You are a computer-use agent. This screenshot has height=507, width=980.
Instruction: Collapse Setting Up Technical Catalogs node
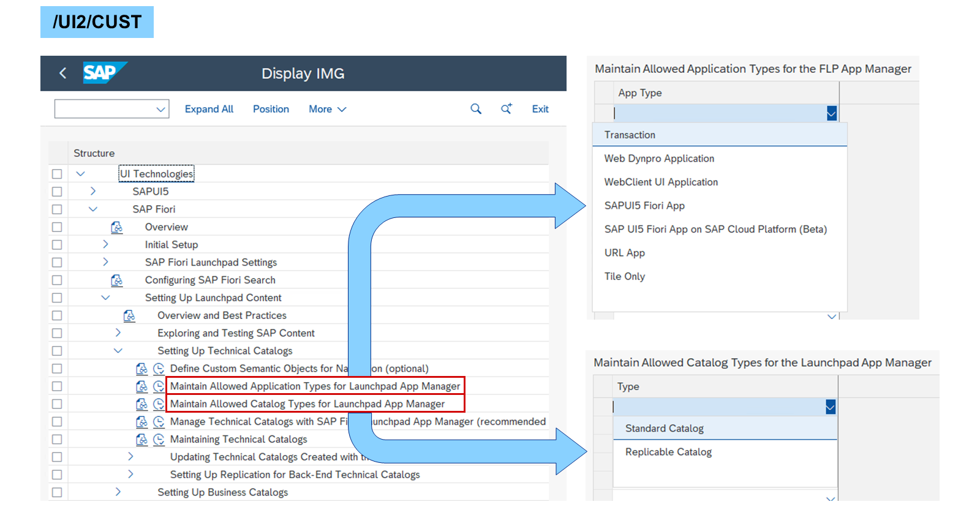(118, 351)
